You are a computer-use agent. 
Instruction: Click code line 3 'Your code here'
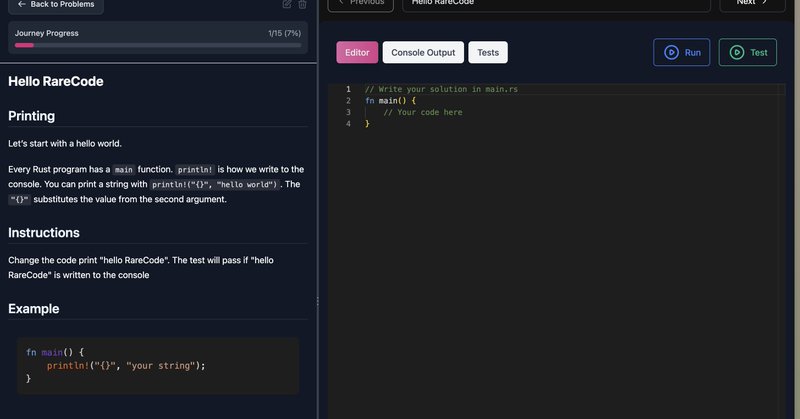pos(422,112)
